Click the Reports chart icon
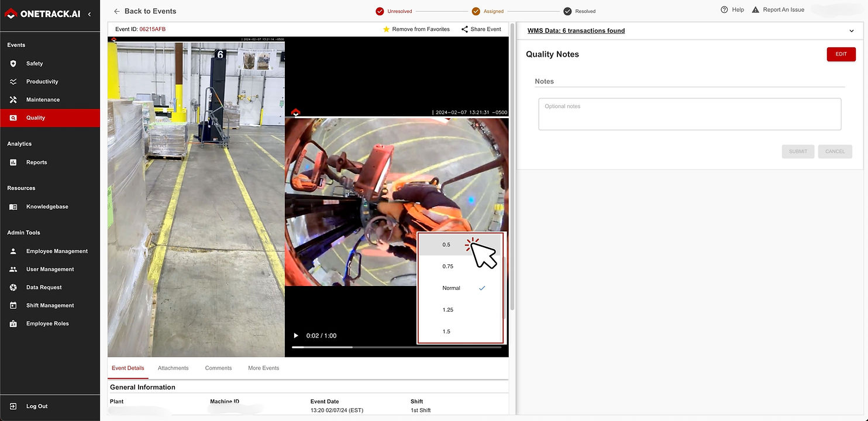The width and height of the screenshot is (868, 421). point(13,163)
